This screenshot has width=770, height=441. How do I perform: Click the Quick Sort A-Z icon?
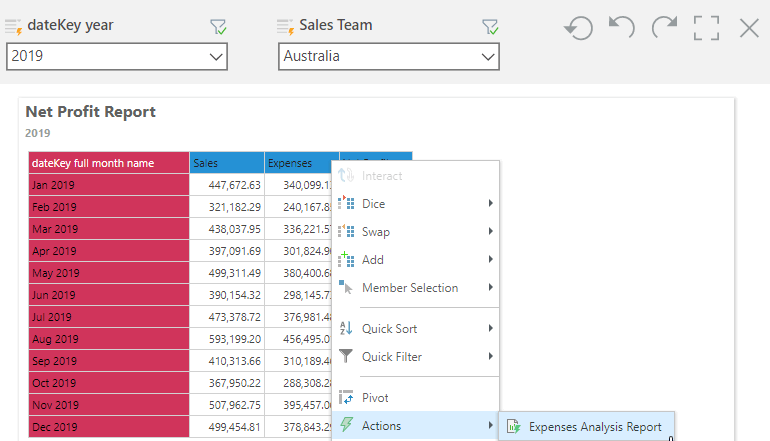point(346,328)
